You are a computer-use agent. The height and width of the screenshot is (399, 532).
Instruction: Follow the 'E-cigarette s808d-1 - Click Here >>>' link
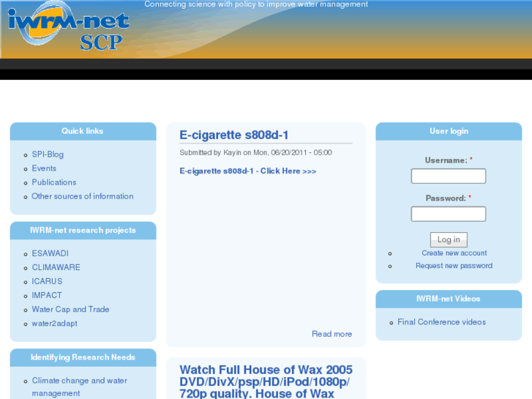(248, 171)
